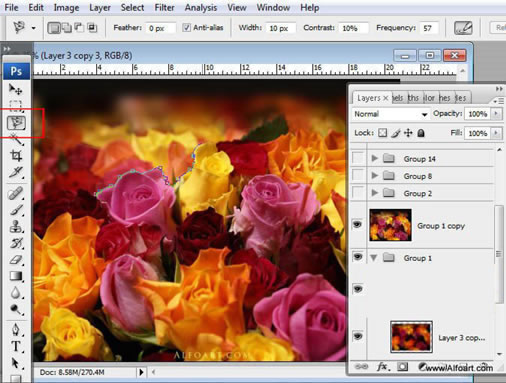Show the Group 14 layer group
Screen dimensions: 506x383
coord(358,158)
